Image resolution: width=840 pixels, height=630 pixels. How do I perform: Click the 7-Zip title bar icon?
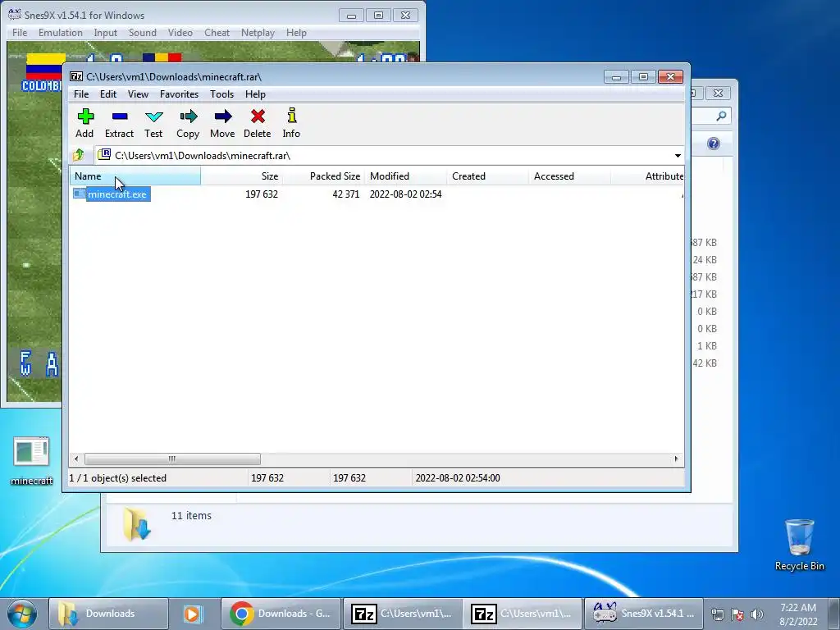pos(76,76)
